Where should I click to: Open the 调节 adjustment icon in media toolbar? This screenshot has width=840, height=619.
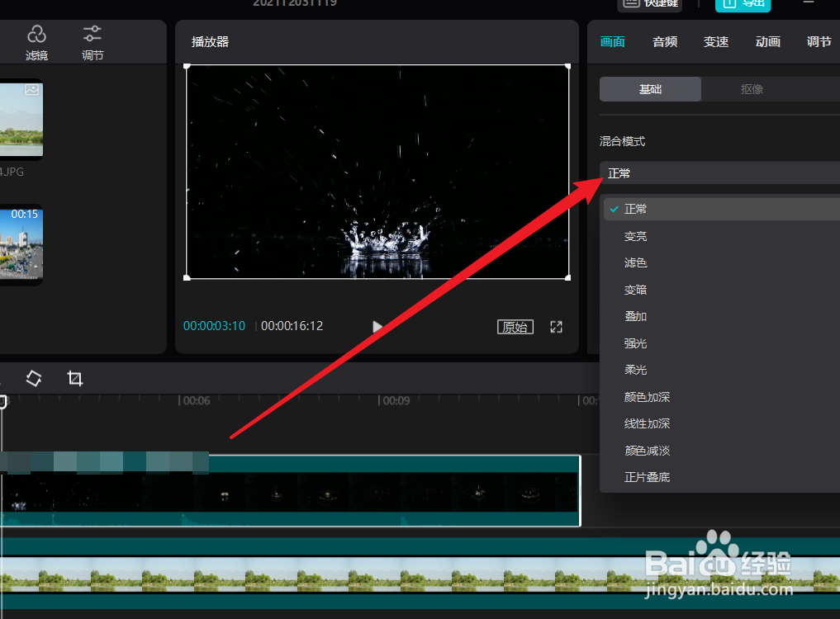click(x=93, y=42)
